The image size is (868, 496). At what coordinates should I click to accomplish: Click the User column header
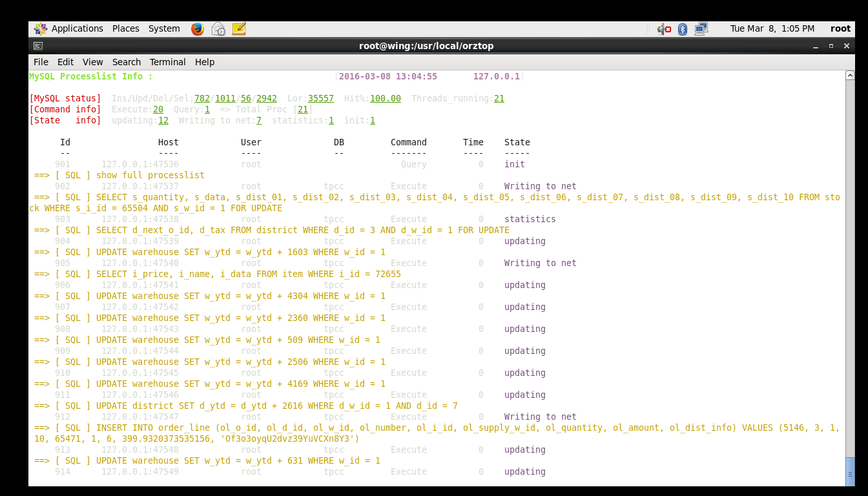(251, 142)
